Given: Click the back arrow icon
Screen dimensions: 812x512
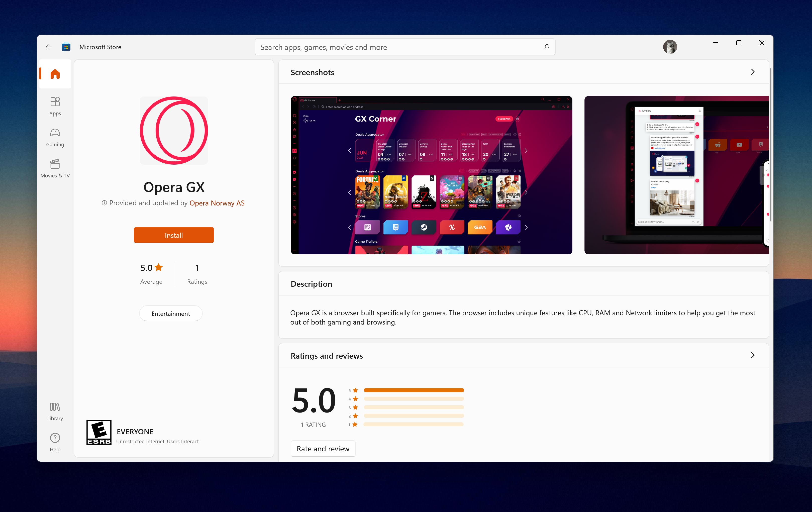Looking at the screenshot, I should (49, 47).
